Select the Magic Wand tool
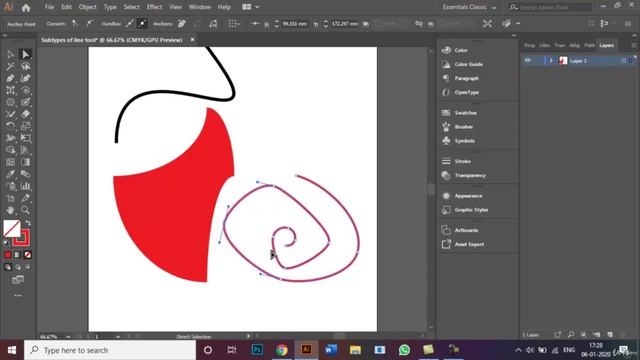This screenshot has height=360, width=640. click(x=11, y=66)
